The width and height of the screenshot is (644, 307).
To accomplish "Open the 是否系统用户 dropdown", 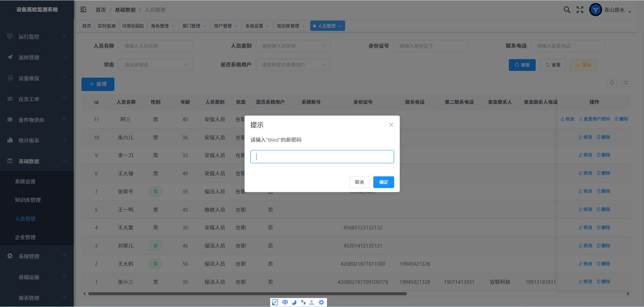I will pyautogui.click(x=293, y=65).
